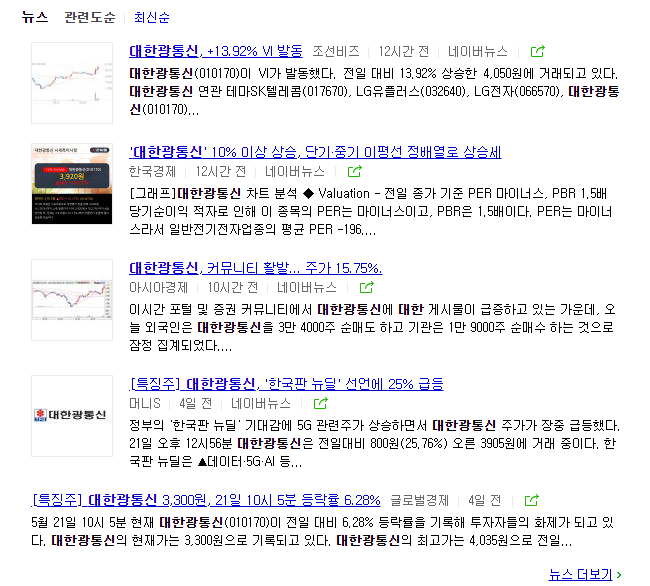Click summary text starting '정부의 한국판 뉴딜'

tap(374, 443)
